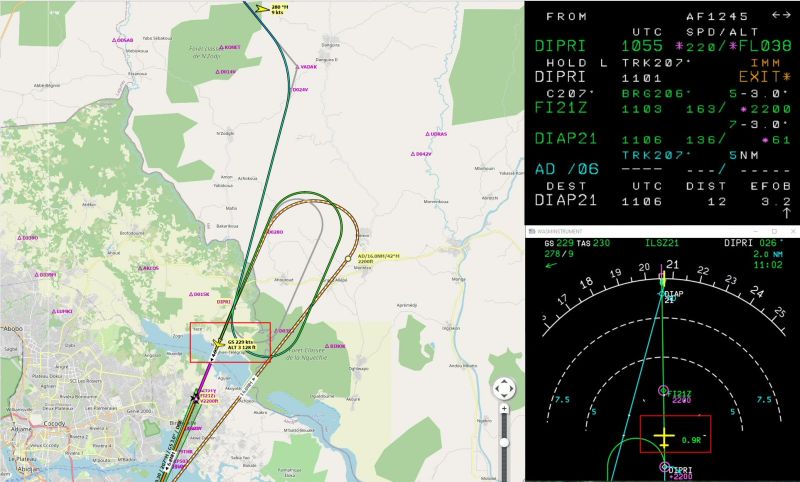Screen dimensions: 800x482
Task: Click the DIPRI 026° bearing on ND
Action: (754, 243)
